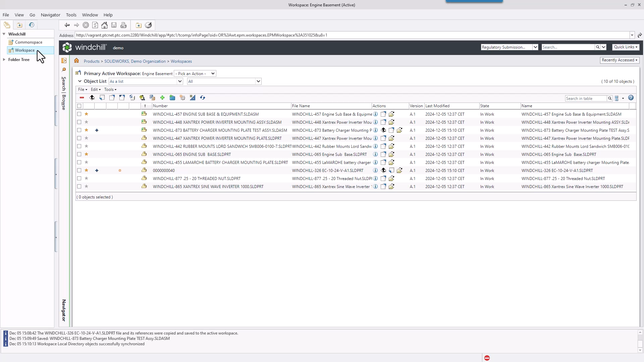644x362 pixels.
Task: Click the Workspaces breadcrumb link
Action: pyautogui.click(x=181, y=61)
